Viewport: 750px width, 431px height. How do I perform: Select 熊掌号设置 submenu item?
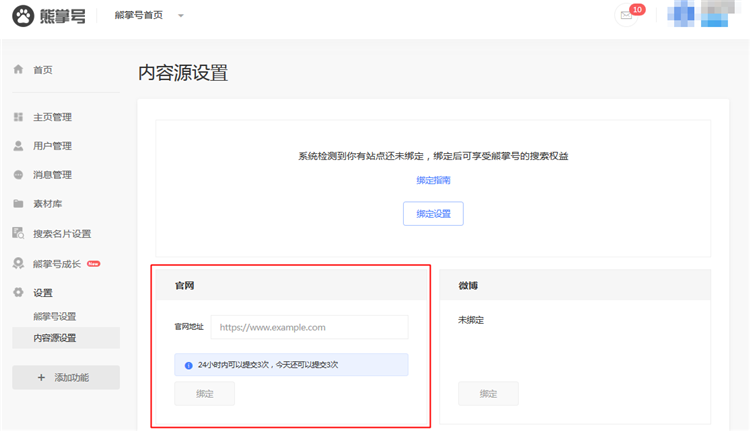coord(55,316)
